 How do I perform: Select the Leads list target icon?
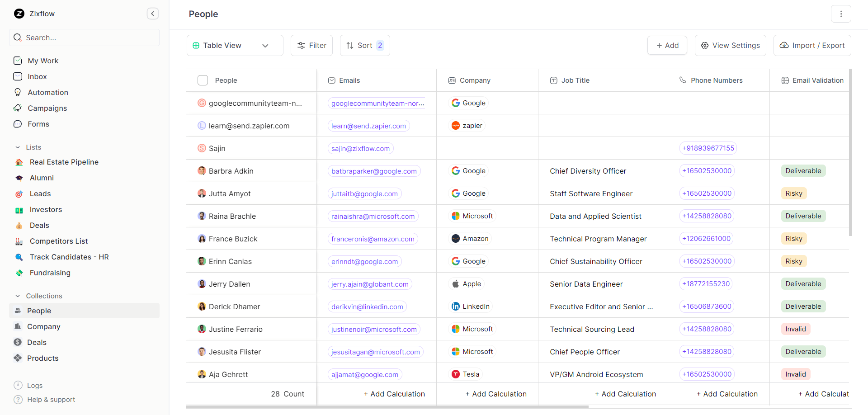19,193
